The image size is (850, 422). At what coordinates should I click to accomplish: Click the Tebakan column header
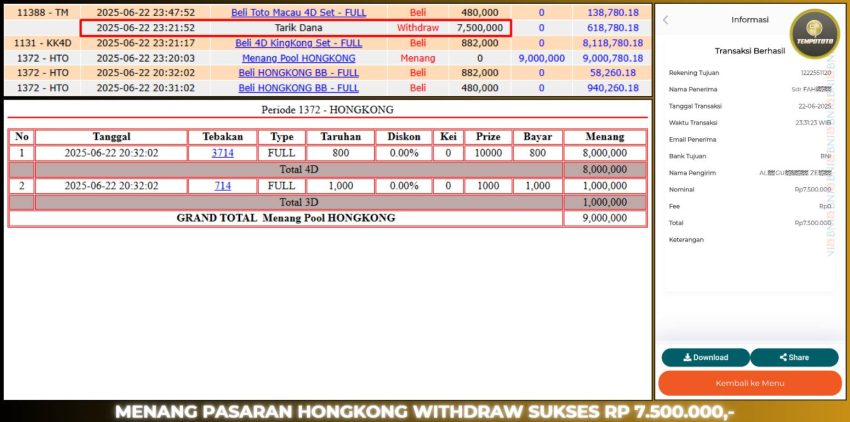pyautogui.click(x=223, y=137)
